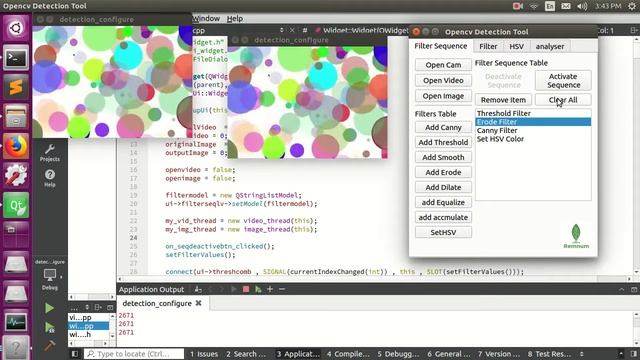
Task: Click the Add Canny button
Action: click(x=443, y=127)
